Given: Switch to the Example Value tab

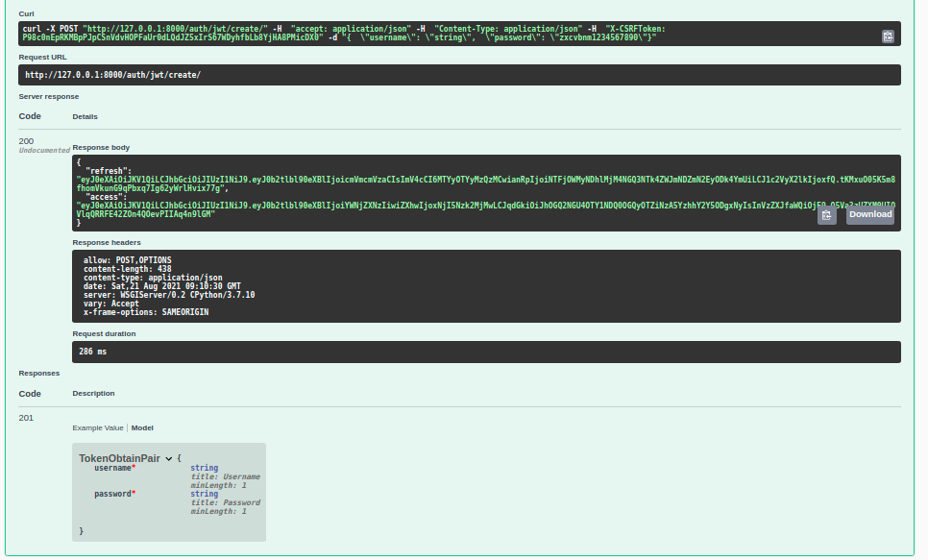Looking at the screenshot, I should [98, 427].
